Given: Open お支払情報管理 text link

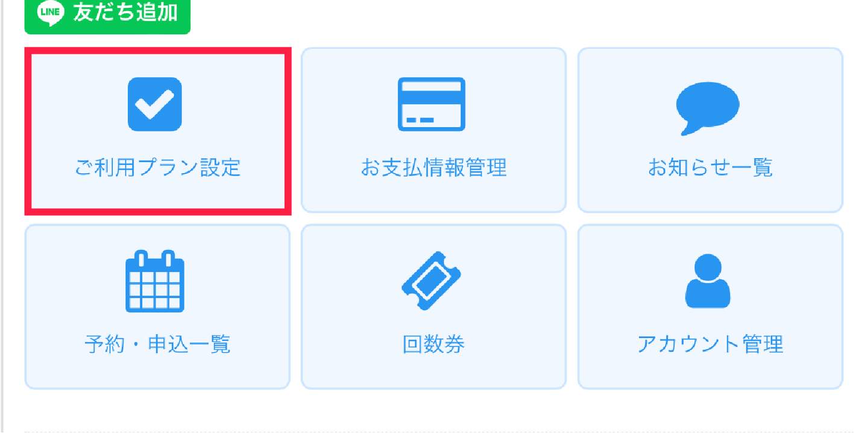Looking at the screenshot, I should point(434,167).
